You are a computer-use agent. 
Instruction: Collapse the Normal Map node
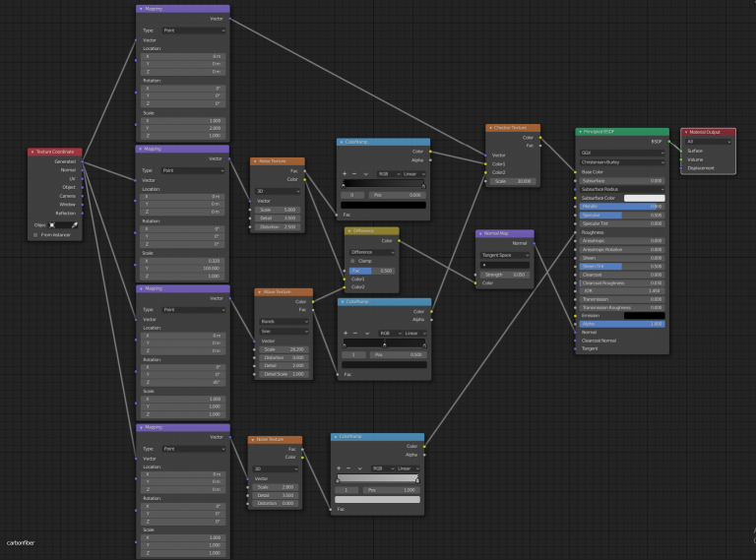[x=480, y=233]
